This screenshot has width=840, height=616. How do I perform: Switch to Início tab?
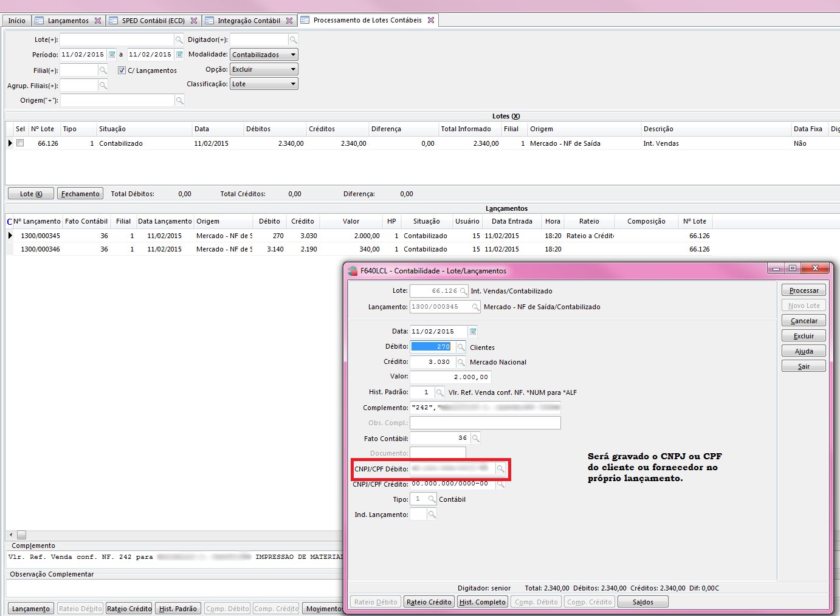16,21
